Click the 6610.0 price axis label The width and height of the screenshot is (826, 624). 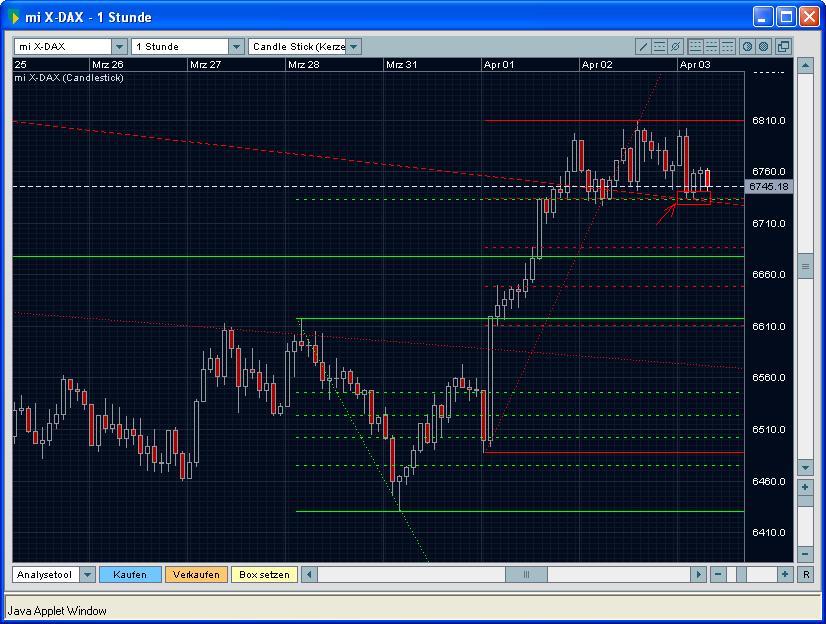(x=769, y=326)
